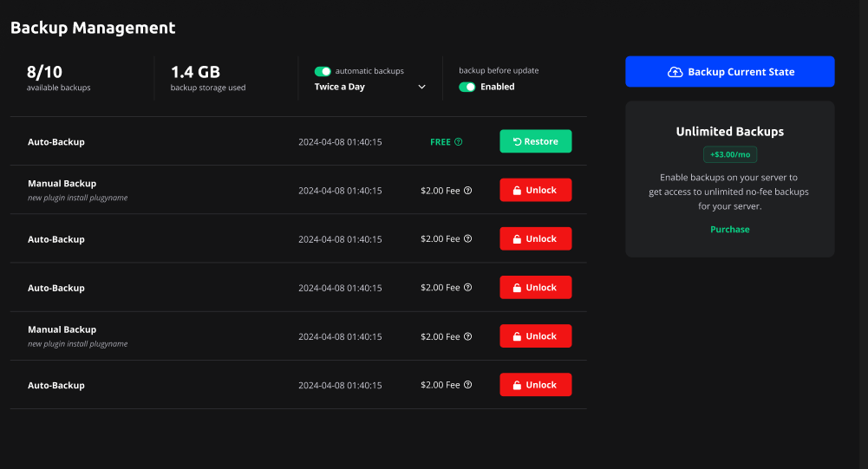The width and height of the screenshot is (868, 469).
Task: Follow the Purchase link for Unlimited Backups
Action: point(729,230)
